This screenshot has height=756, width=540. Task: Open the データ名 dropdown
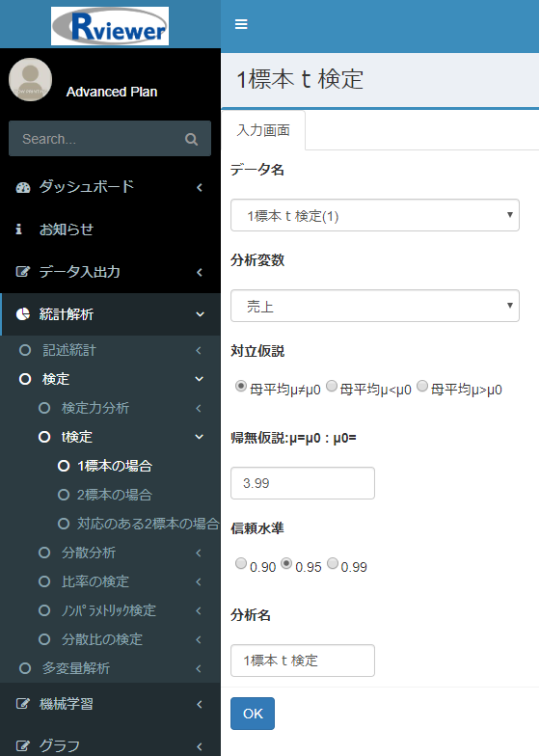pos(374,215)
